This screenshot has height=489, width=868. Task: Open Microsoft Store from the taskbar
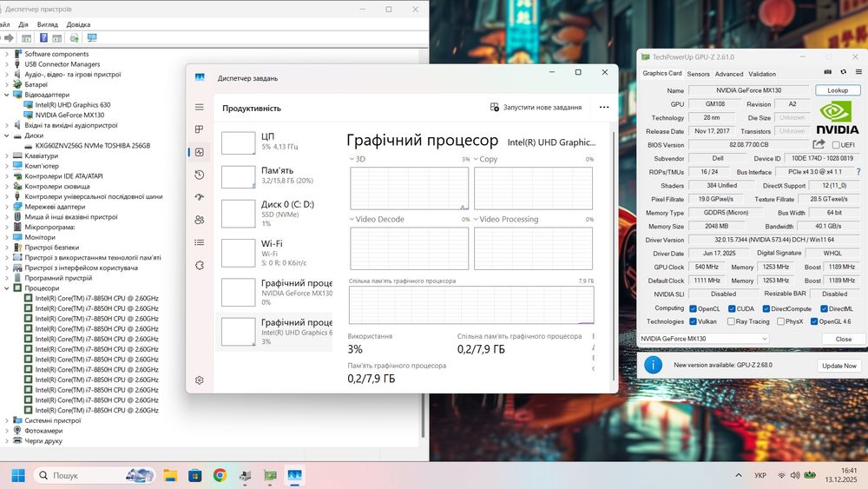(194, 475)
